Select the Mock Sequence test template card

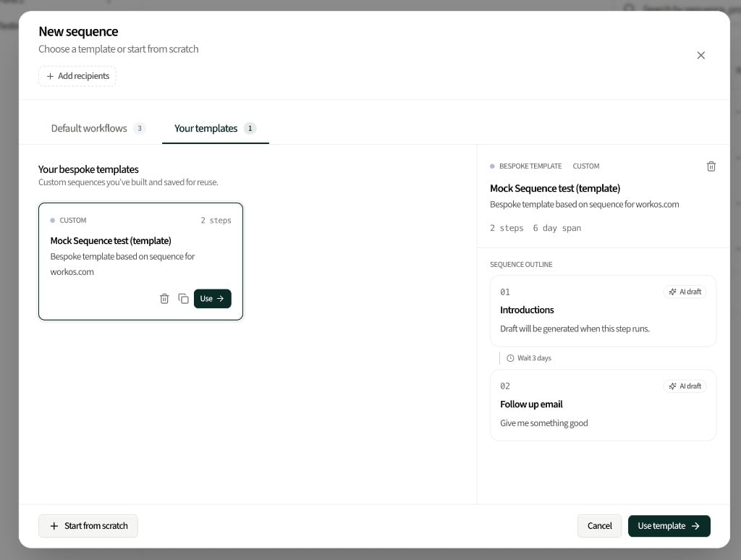[x=141, y=261]
